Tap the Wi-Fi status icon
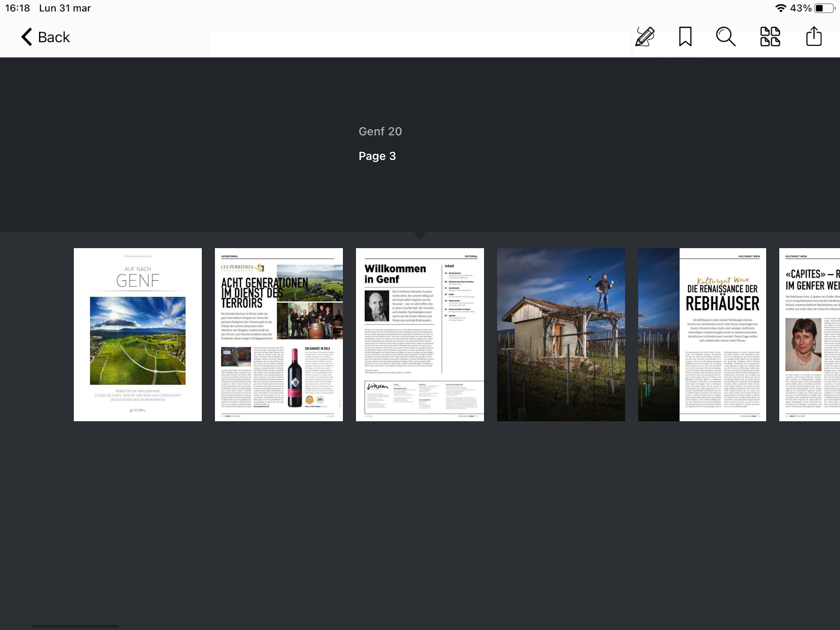This screenshot has width=840, height=630. click(x=780, y=8)
